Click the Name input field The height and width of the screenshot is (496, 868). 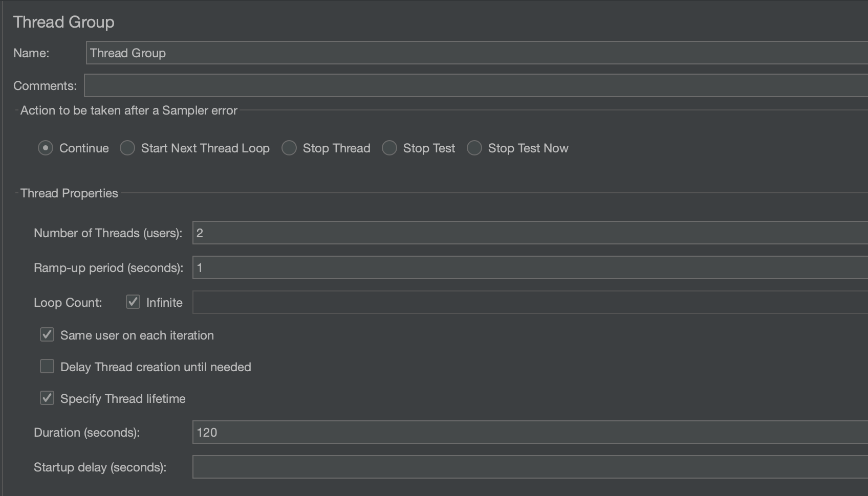477,53
